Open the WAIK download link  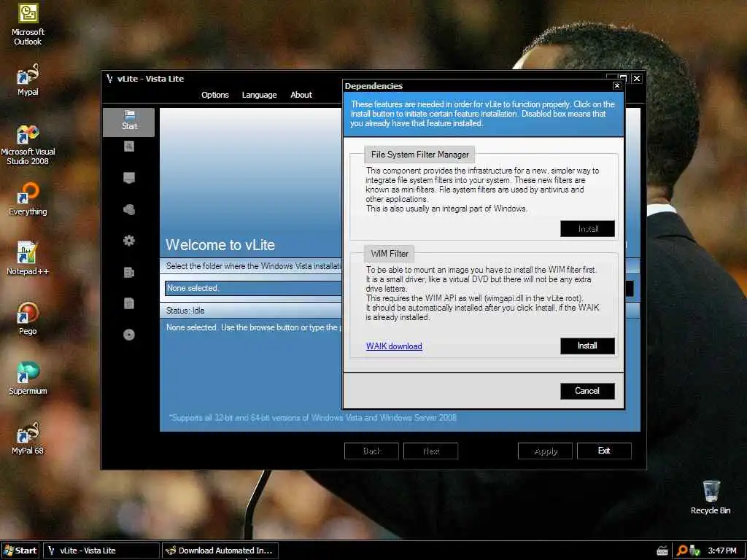394,346
